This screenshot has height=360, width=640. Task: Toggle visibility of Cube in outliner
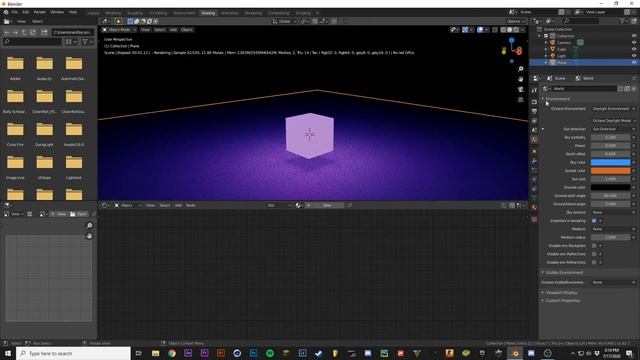coord(634,49)
